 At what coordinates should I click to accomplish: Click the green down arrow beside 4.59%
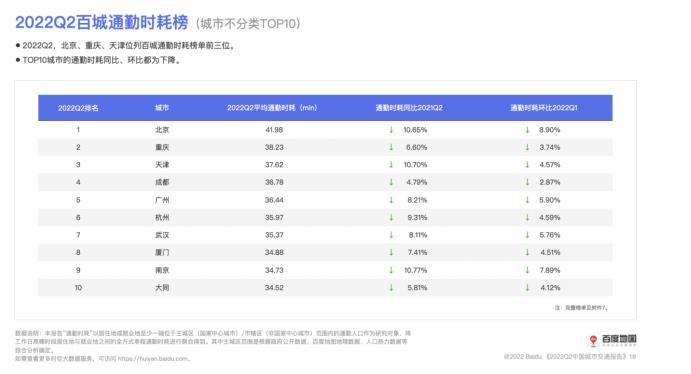527,217
